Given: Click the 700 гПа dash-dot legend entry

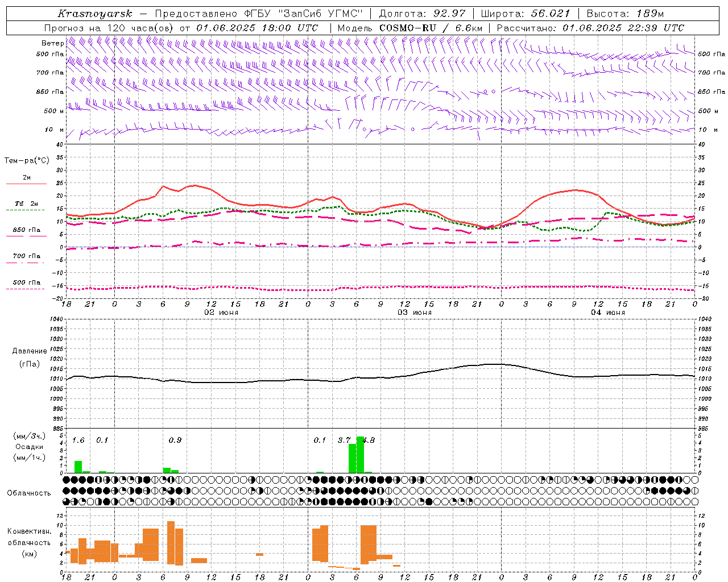Looking at the screenshot, I should (27, 256).
